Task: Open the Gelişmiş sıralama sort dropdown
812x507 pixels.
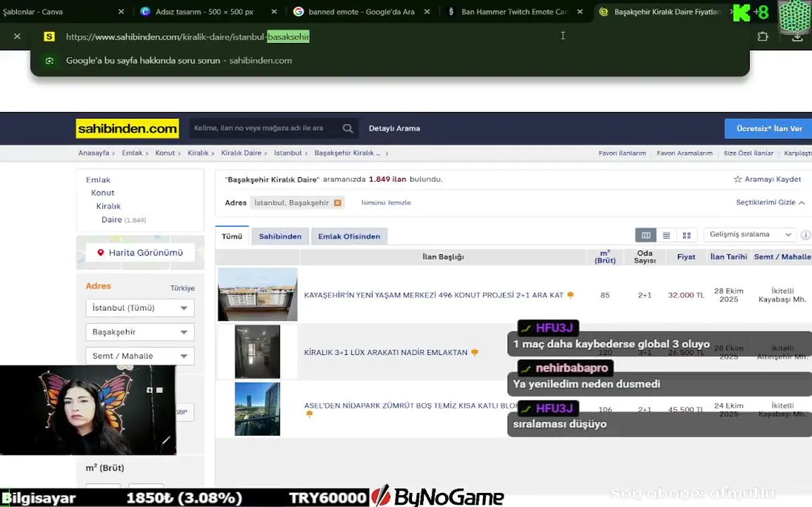Action: [750, 234]
